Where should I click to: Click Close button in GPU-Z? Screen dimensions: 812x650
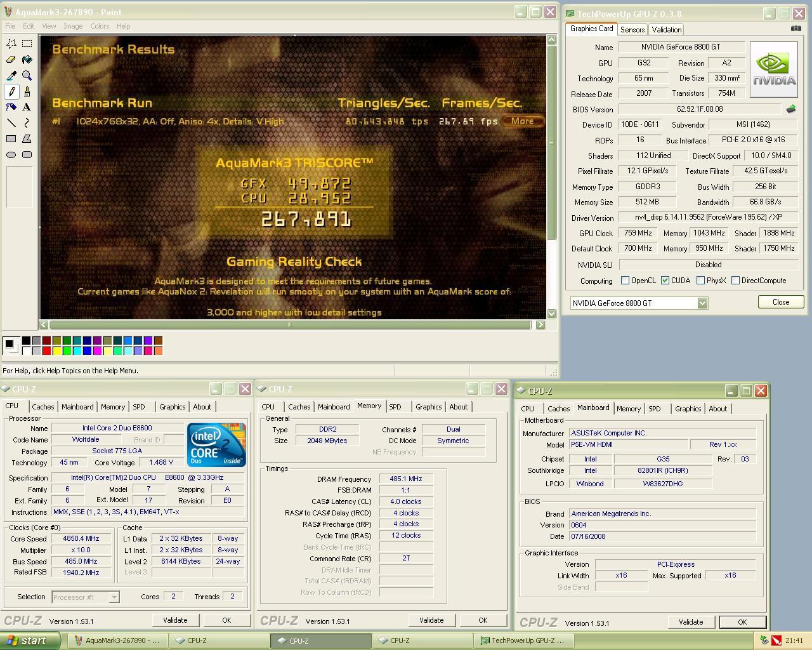coord(781,302)
